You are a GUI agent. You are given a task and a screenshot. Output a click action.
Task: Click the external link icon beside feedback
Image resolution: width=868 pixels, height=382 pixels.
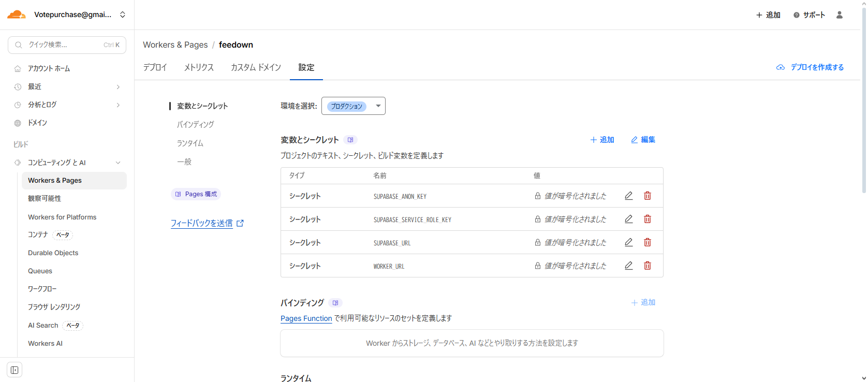pyautogui.click(x=240, y=223)
